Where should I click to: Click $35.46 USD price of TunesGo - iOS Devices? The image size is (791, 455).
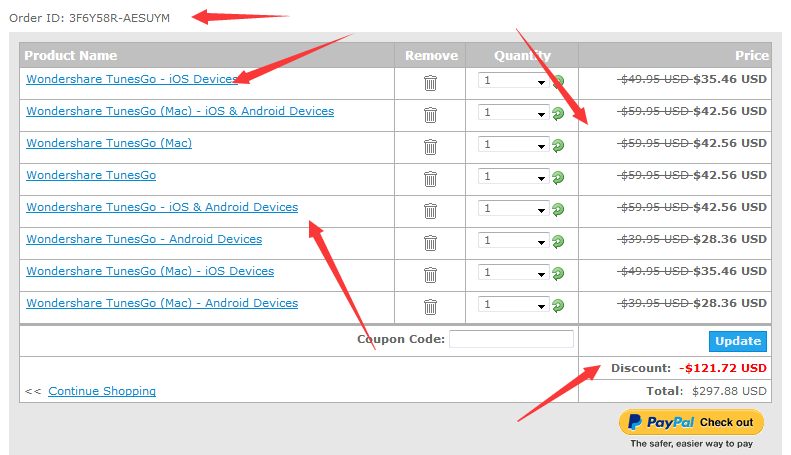pyautogui.click(x=730, y=79)
